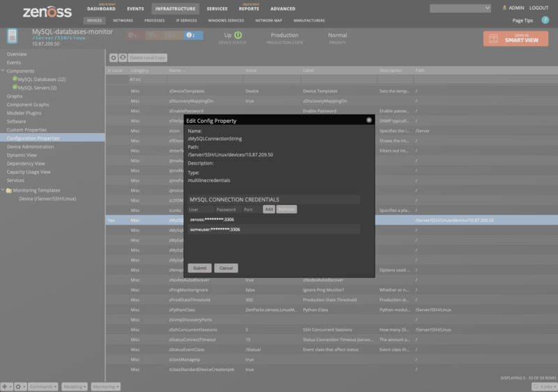Click the Delete Local Copy button
The height and width of the screenshot is (392, 558).
(148, 58)
